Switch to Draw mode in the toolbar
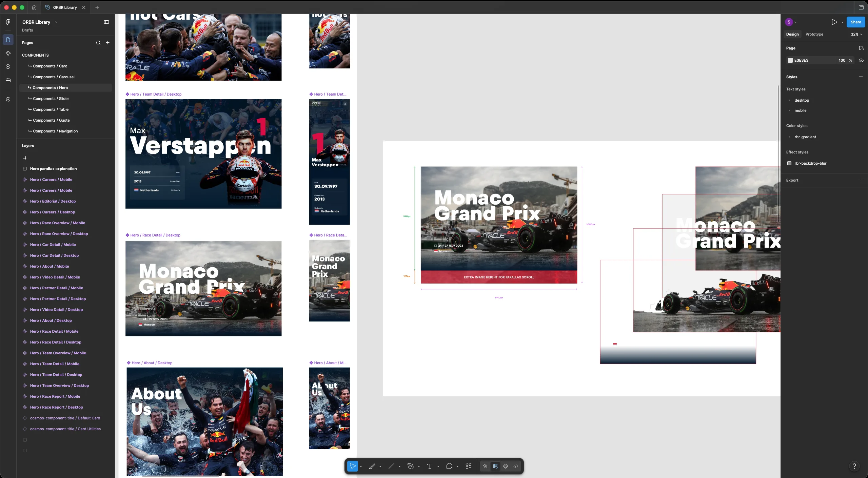This screenshot has width=868, height=478. click(x=485, y=466)
